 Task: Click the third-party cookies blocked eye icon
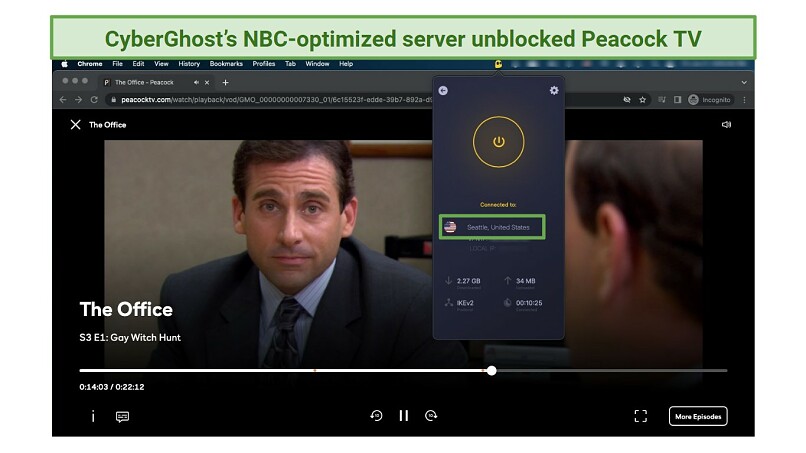(x=627, y=100)
